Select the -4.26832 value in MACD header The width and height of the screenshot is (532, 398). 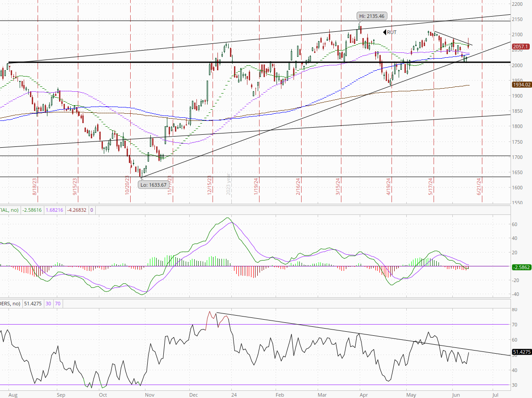click(x=77, y=210)
